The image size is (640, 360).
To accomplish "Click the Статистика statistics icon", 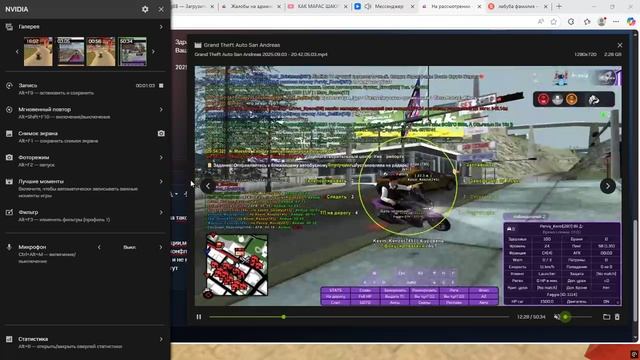I will point(9,339).
